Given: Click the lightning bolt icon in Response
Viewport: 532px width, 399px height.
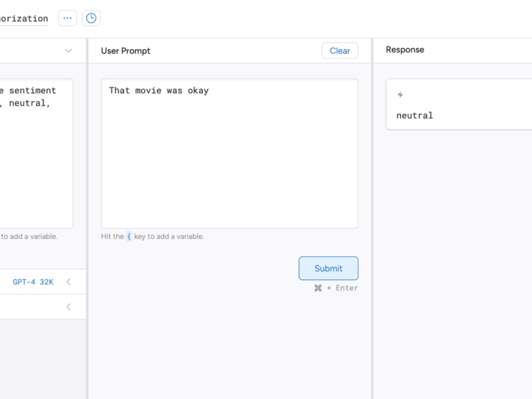Looking at the screenshot, I should [x=400, y=95].
